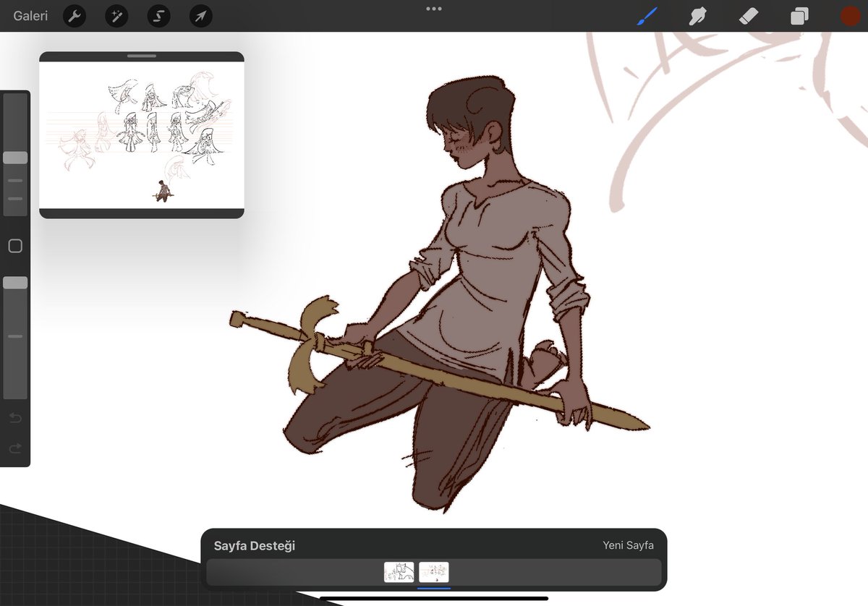Select the first page thumbnail
868x606 pixels.
[399, 572]
